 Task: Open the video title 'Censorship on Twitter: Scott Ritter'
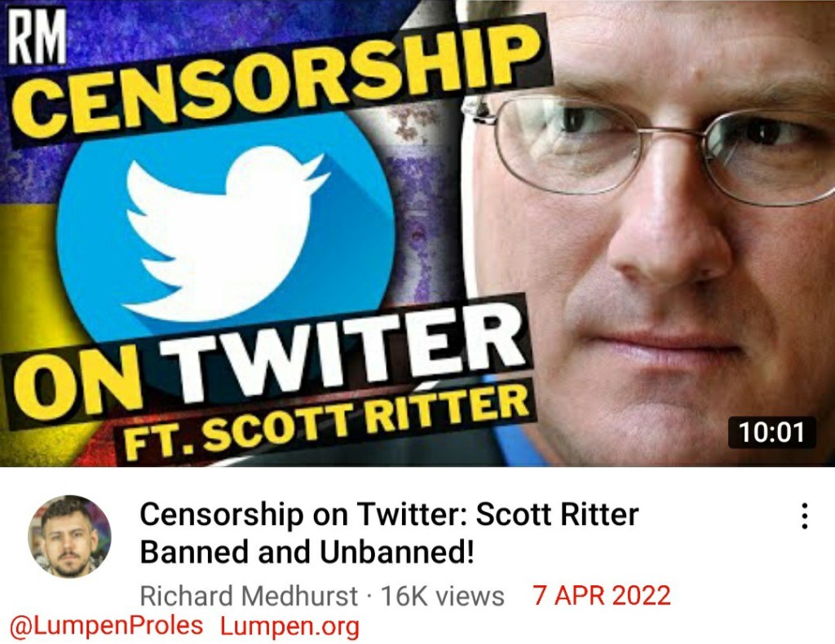tap(389, 514)
